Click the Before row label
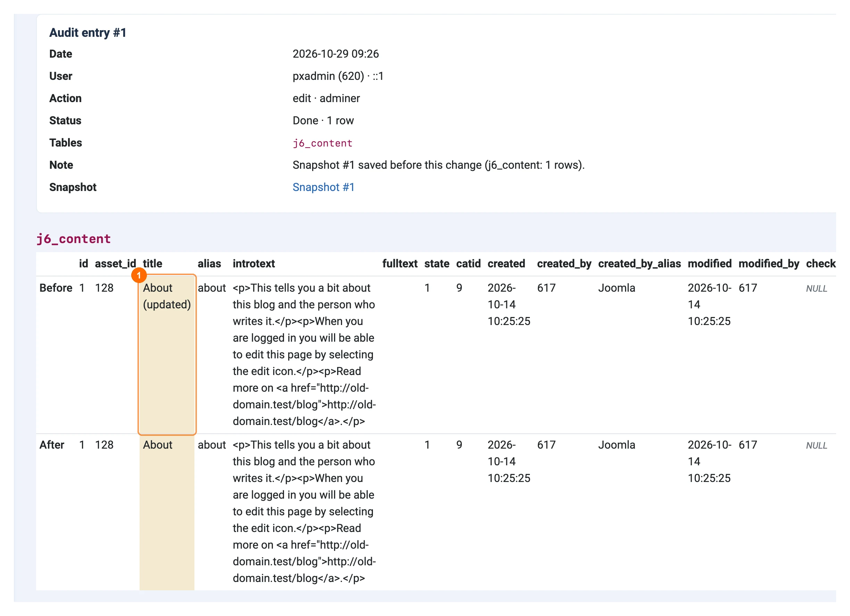 click(x=56, y=288)
